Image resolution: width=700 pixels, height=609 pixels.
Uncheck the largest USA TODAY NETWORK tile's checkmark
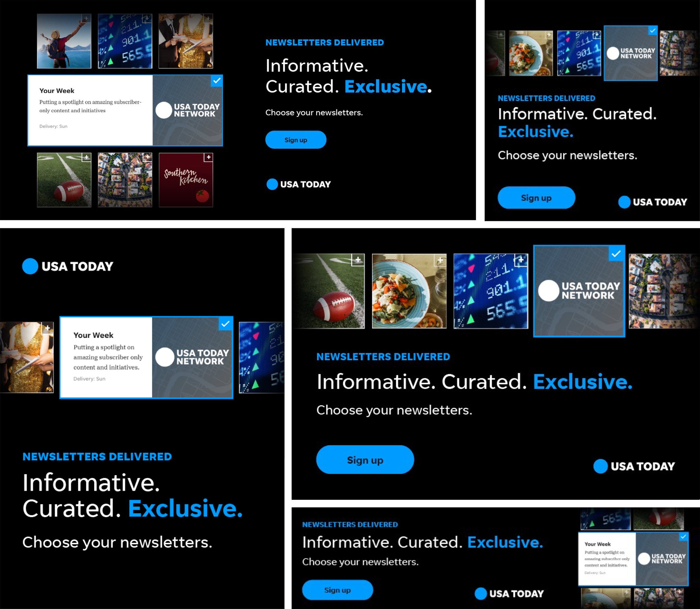[x=616, y=254]
